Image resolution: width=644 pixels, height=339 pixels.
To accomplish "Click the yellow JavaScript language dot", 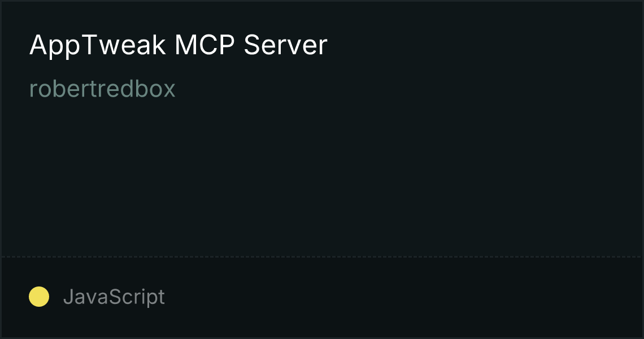I will pyautogui.click(x=39, y=297).
